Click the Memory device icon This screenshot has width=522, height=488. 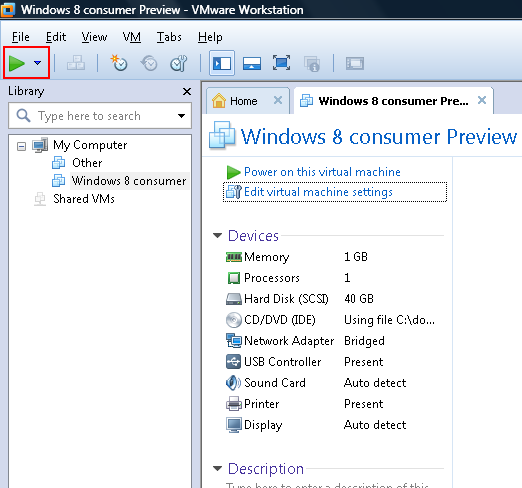[234, 257]
